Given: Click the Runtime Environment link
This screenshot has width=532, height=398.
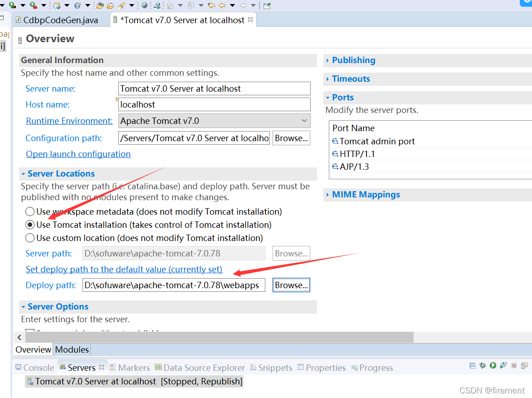Looking at the screenshot, I should tap(69, 121).
